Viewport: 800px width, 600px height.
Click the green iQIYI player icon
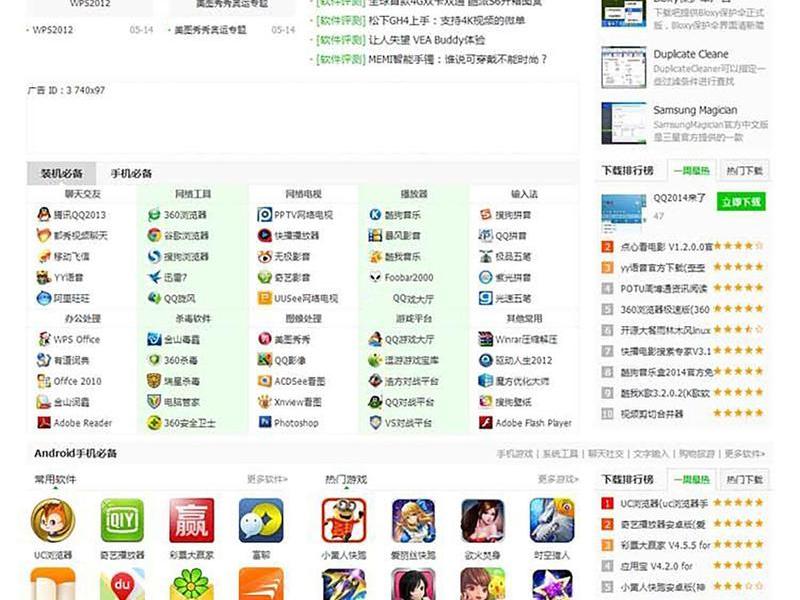(122, 520)
